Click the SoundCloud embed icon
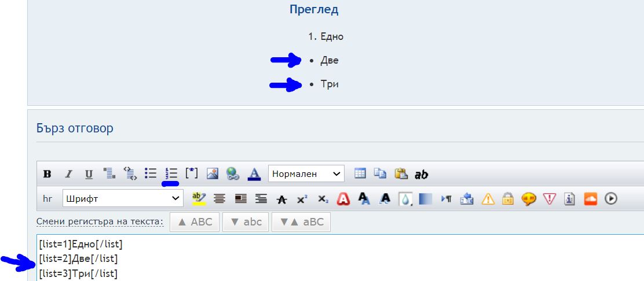This screenshot has width=644, height=281. tap(590, 199)
